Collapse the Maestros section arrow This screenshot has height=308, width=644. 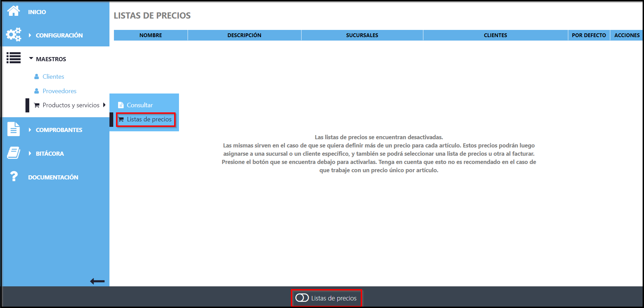(31, 59)
